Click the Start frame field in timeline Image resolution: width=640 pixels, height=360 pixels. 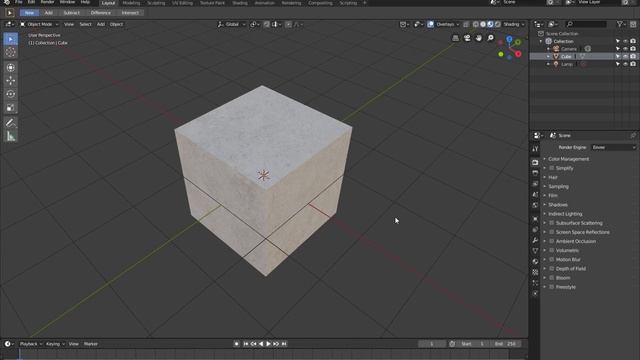473,344
